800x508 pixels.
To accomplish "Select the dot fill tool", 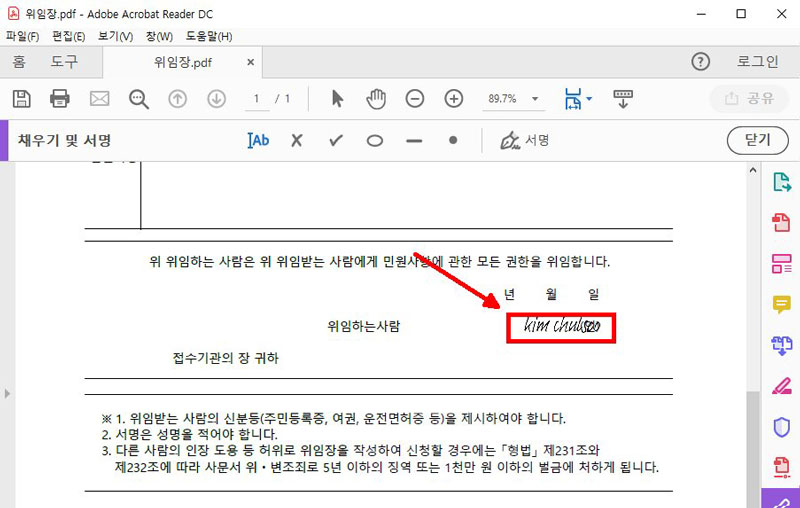I will click(453, 140).
